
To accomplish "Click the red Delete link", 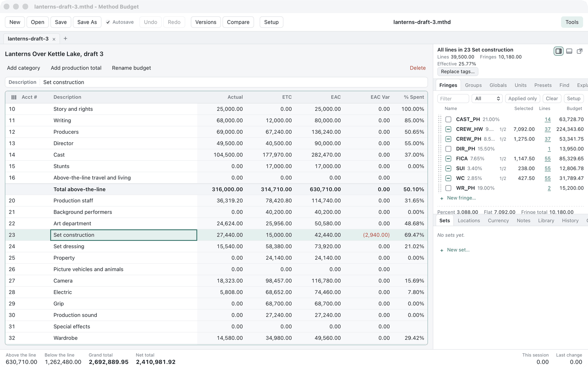I will (418, 68).
